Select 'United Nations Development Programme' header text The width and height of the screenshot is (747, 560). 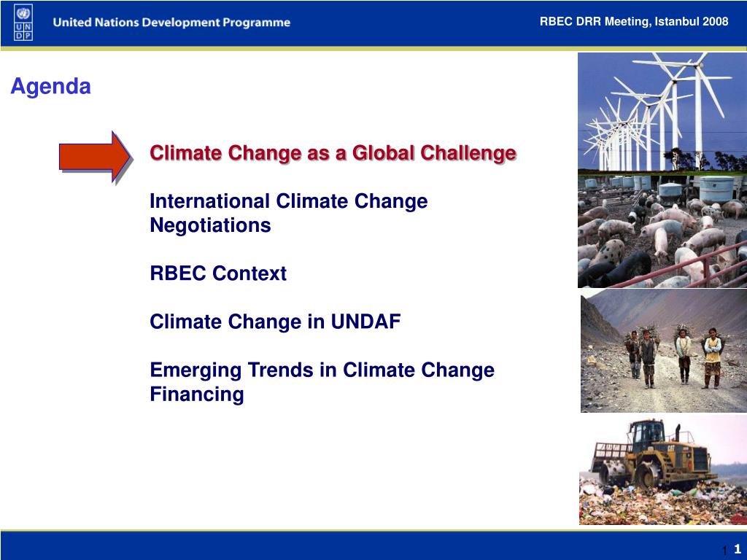(171, 23)
